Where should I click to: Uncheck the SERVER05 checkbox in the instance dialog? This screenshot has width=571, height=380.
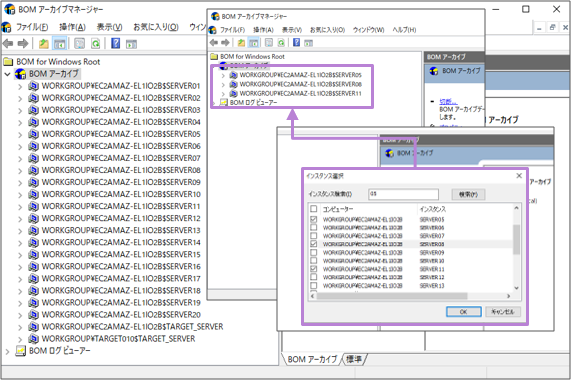[x=314, y=219]
